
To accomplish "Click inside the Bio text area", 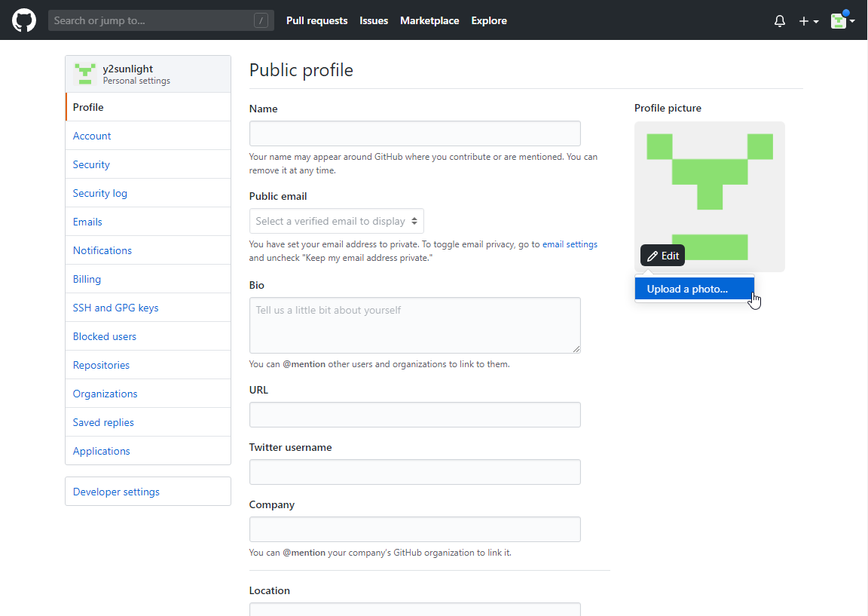I will [414, 325].
